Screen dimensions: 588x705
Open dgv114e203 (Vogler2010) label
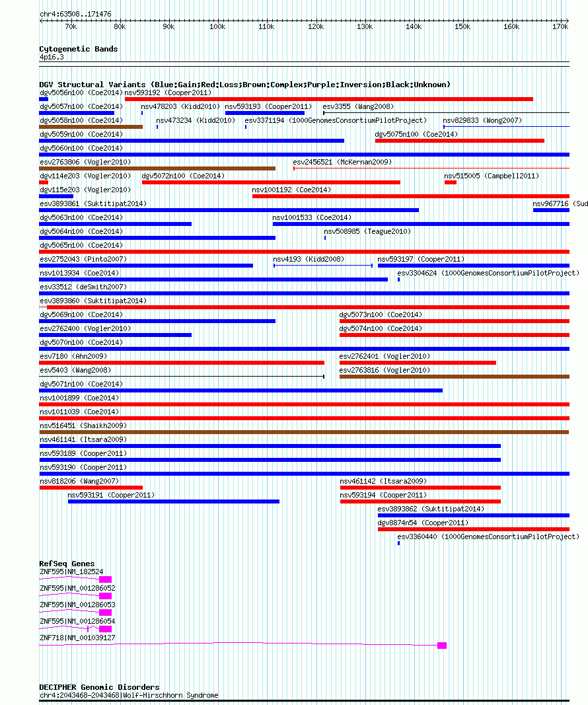pyautogui.click(x=85, y=176)
